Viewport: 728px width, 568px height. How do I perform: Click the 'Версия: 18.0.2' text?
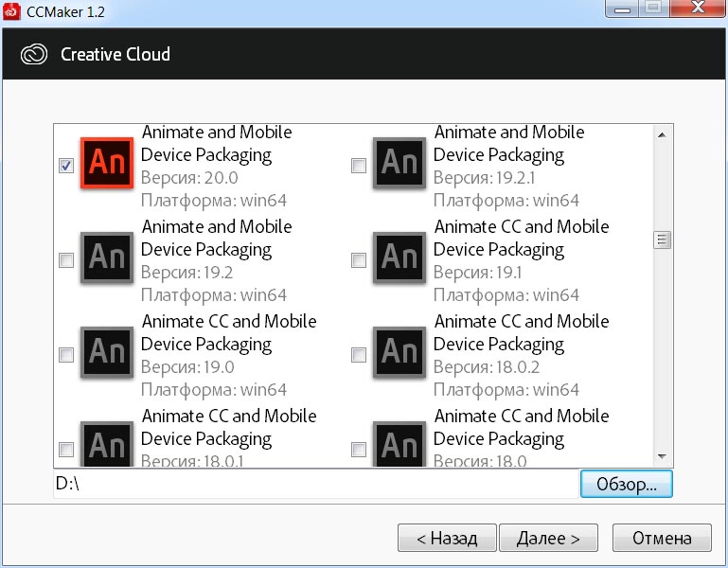[x=487, y=367]
